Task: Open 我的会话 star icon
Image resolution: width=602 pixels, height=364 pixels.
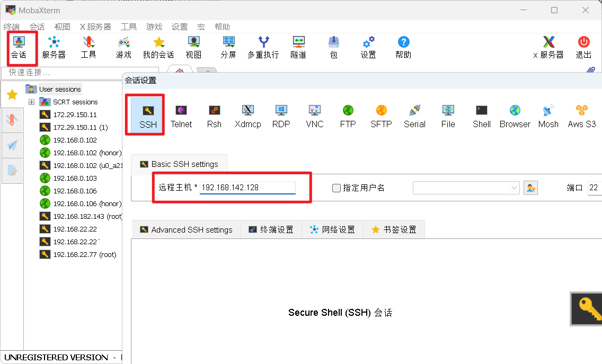Action: pyautogui.click(x=158, y=48)
